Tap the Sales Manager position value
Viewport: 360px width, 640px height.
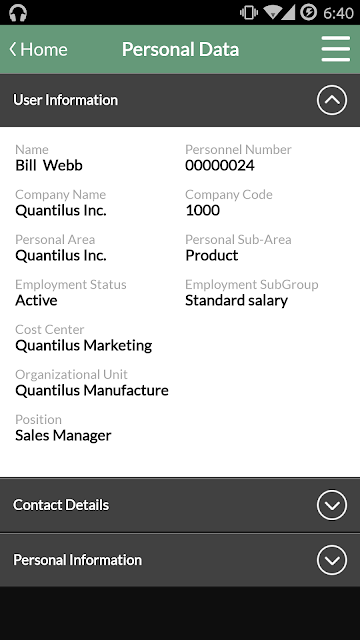click(x=63, y=436)
